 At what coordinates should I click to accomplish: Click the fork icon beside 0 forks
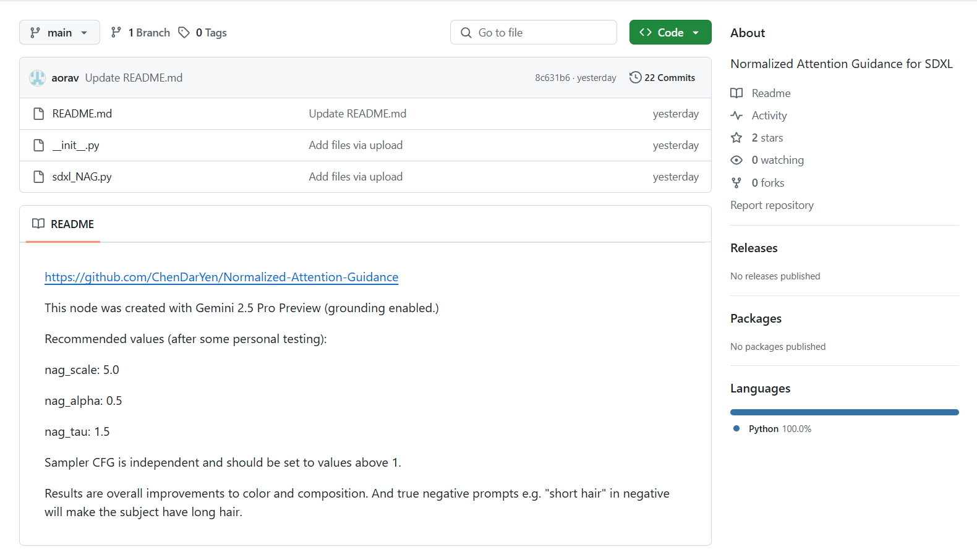(x=736, y=183)
